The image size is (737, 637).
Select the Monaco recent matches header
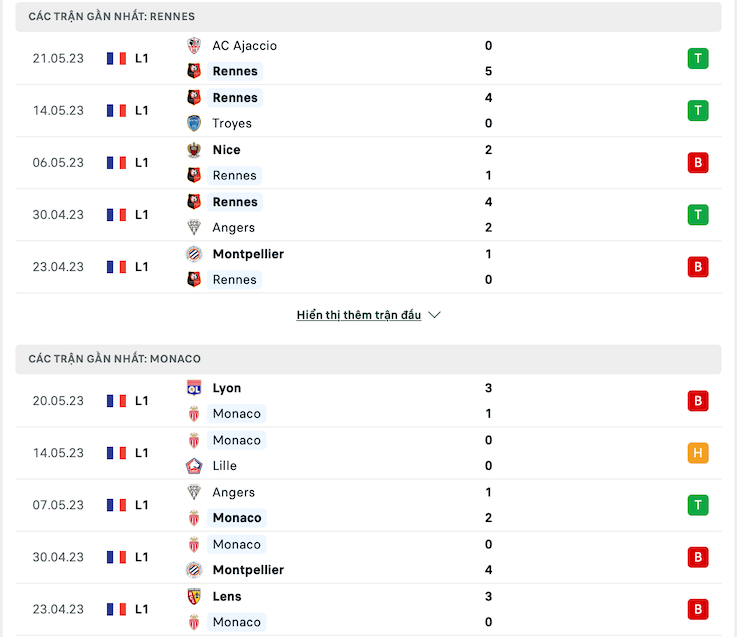368,359
